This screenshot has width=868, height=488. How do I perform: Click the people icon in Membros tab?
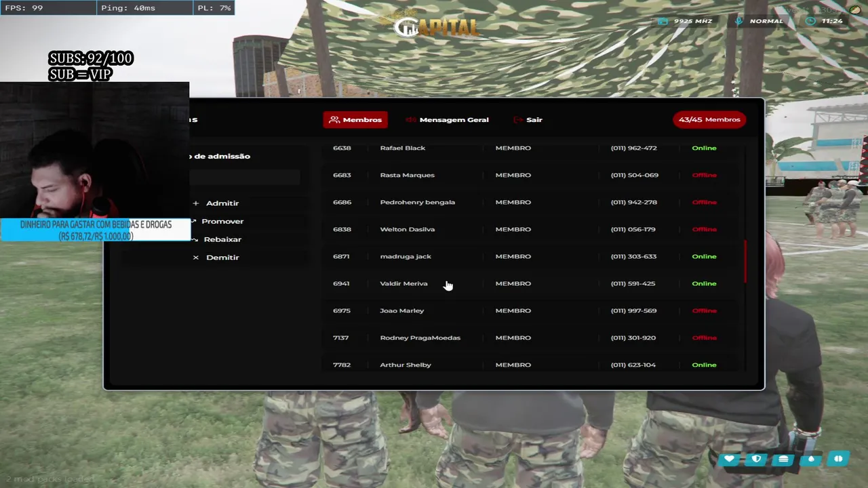334,120
